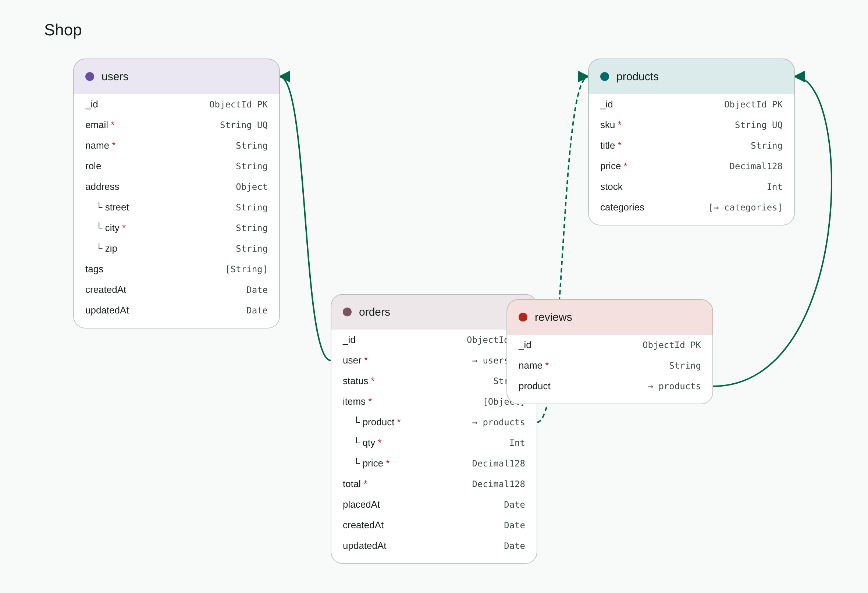Click ObjectId PK type in users
This screenshot has width=868, height=593.
click(238, 104)
